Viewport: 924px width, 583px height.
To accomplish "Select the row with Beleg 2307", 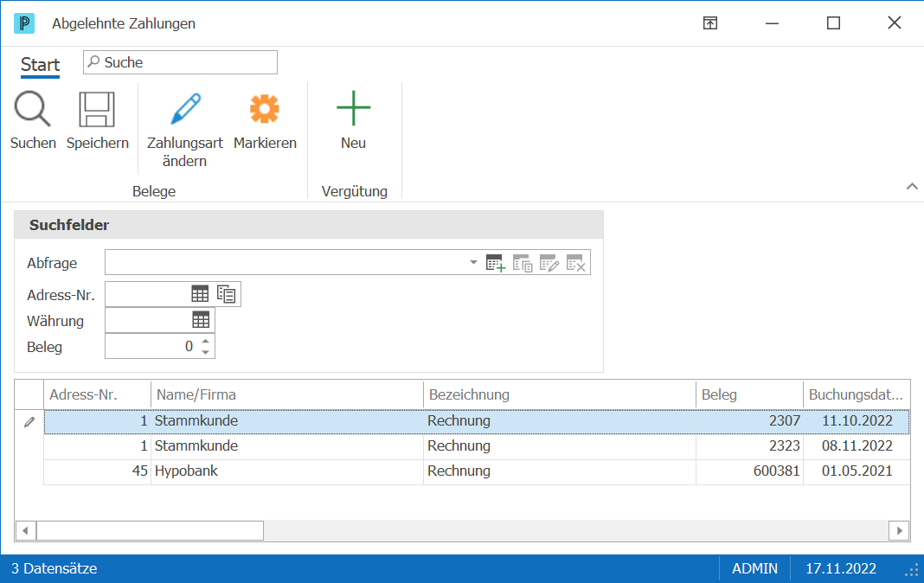I will (x=477, y=421).
